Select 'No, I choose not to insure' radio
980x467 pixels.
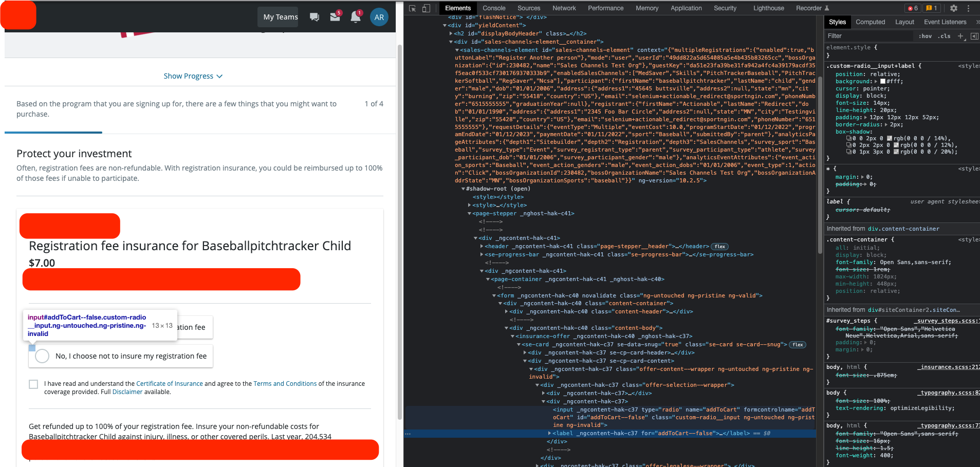pos(42,356)
